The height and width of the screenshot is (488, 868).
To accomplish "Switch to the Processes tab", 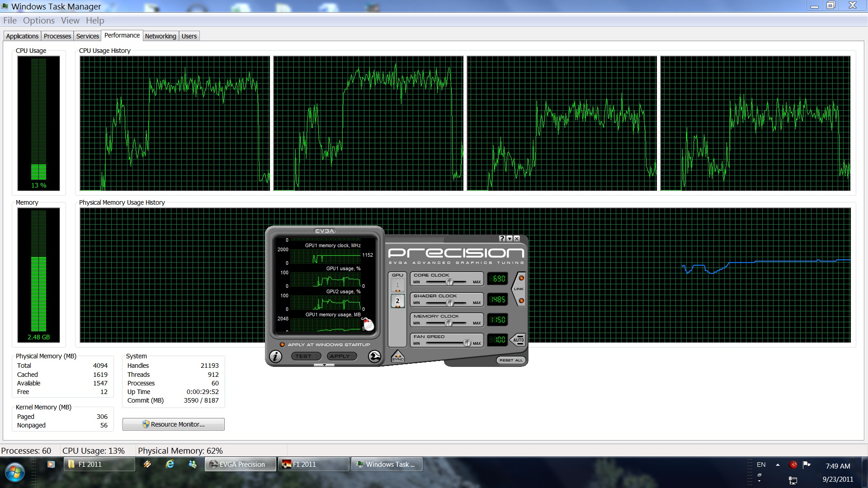I will click(57, 36).
